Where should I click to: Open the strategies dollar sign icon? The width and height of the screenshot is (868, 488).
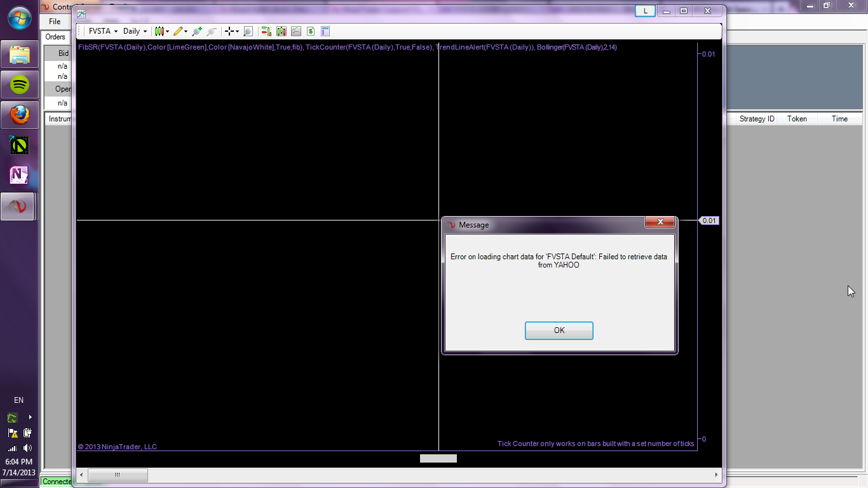[311, 31]
